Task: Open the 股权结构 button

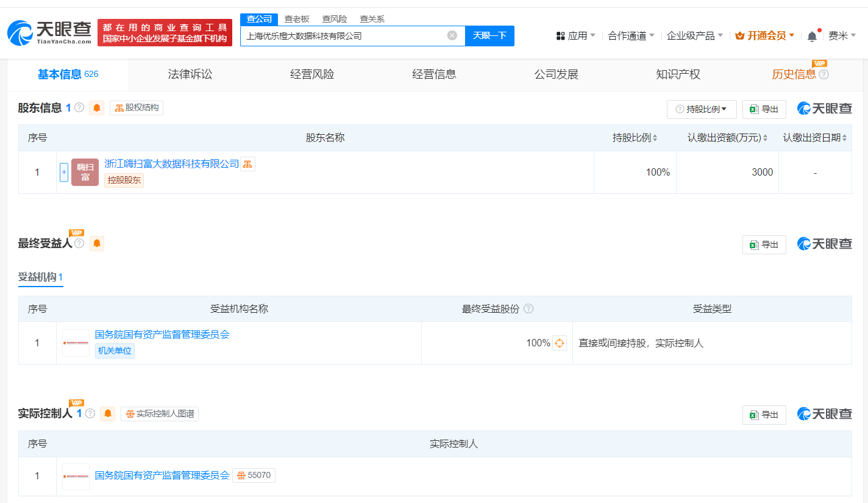Action: pyautogui.click(x=137, y=108)
